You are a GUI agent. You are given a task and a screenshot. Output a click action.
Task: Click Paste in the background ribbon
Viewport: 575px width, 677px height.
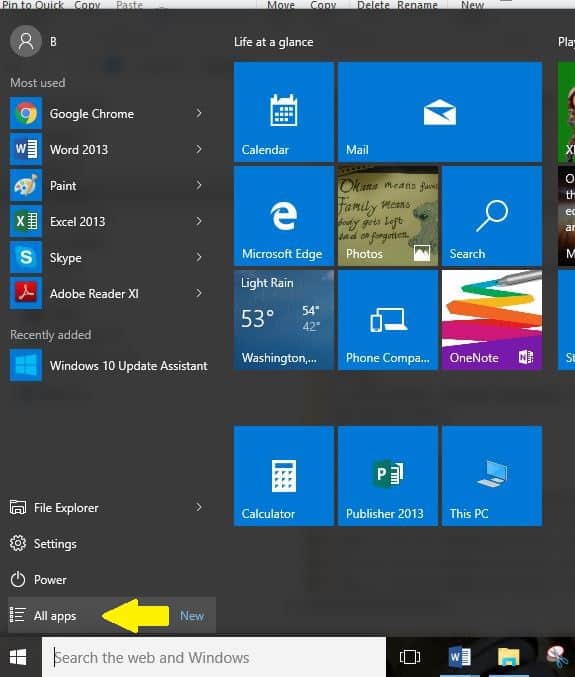point(130,5)
